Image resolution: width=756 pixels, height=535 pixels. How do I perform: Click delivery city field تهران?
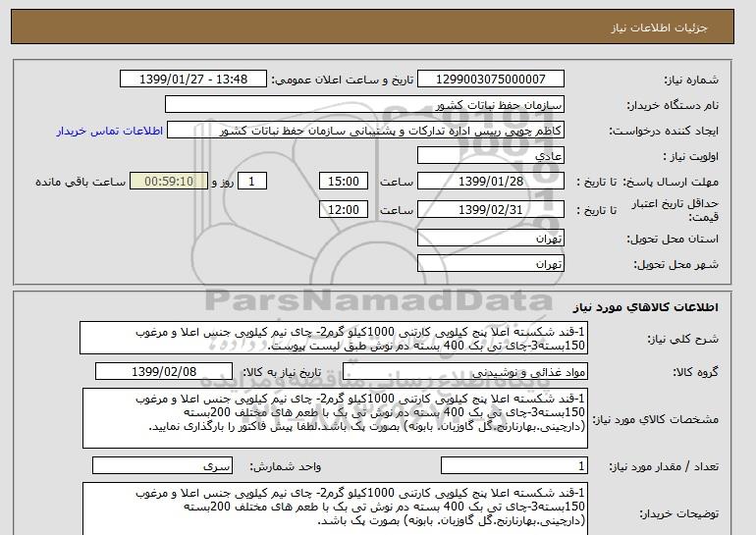pos(490,264)
